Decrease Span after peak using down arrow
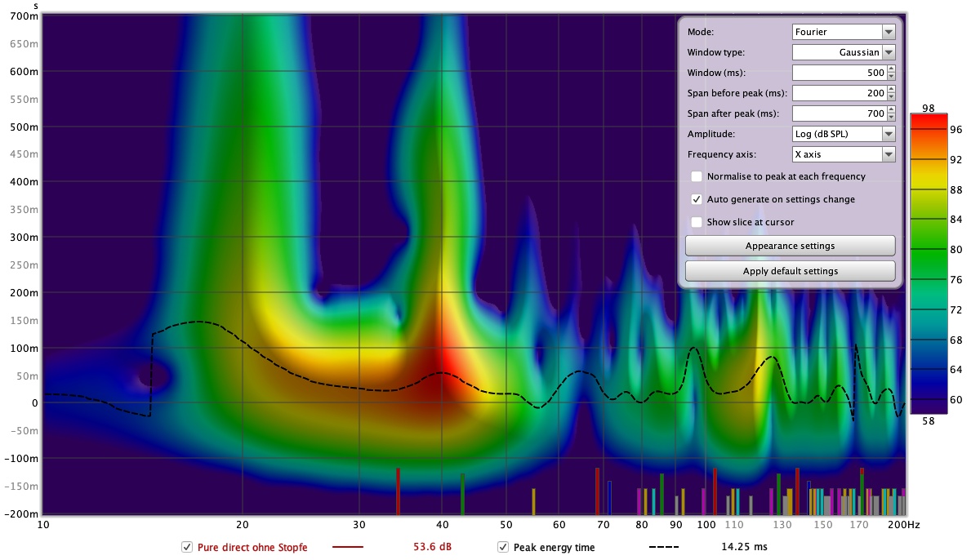The width and height of the screenshot is (980, 560). pyautogui.click(x=891, y=118)
